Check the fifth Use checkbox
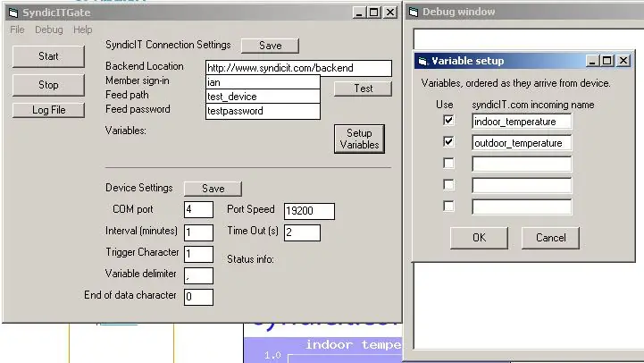This screenshot has width=644, height=363. coord(448,206)
